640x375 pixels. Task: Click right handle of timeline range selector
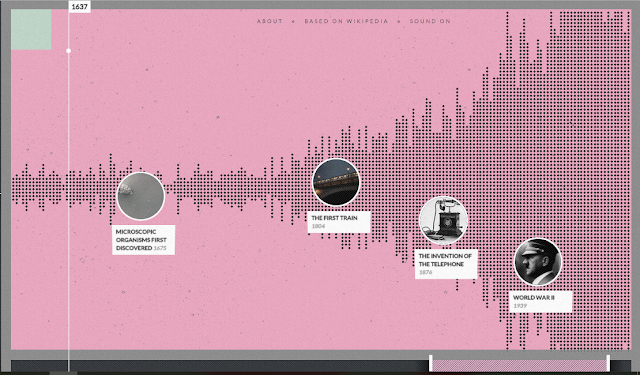(608, 363)
